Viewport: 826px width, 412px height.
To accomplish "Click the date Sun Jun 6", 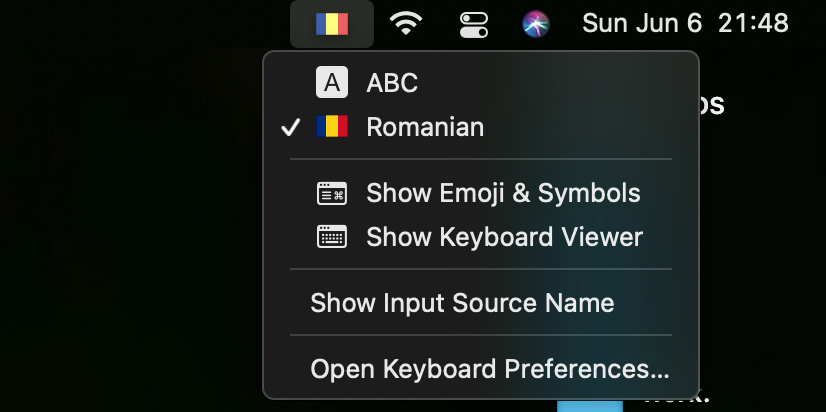I will coord(642,23).
